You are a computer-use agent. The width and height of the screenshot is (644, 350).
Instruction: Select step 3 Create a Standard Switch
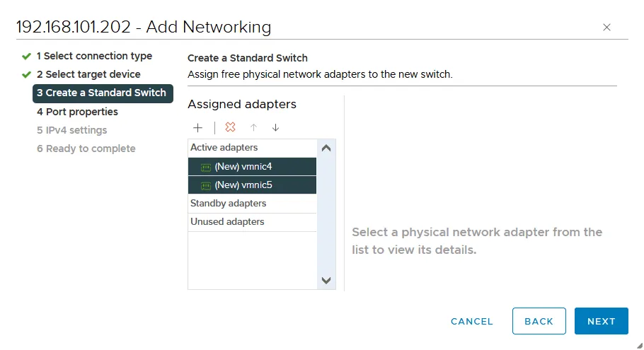pos(101,93)
